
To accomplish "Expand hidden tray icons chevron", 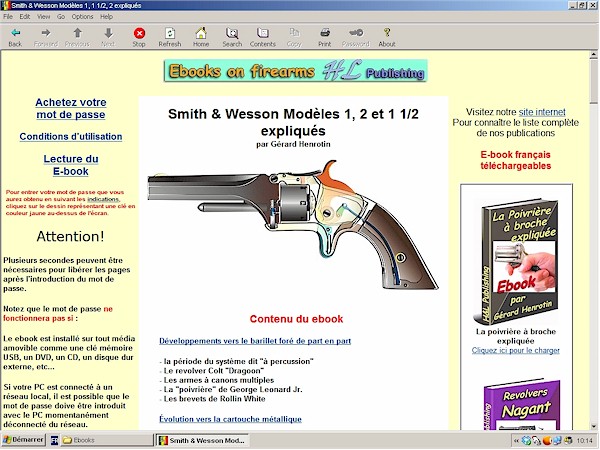I will point(516,441).
